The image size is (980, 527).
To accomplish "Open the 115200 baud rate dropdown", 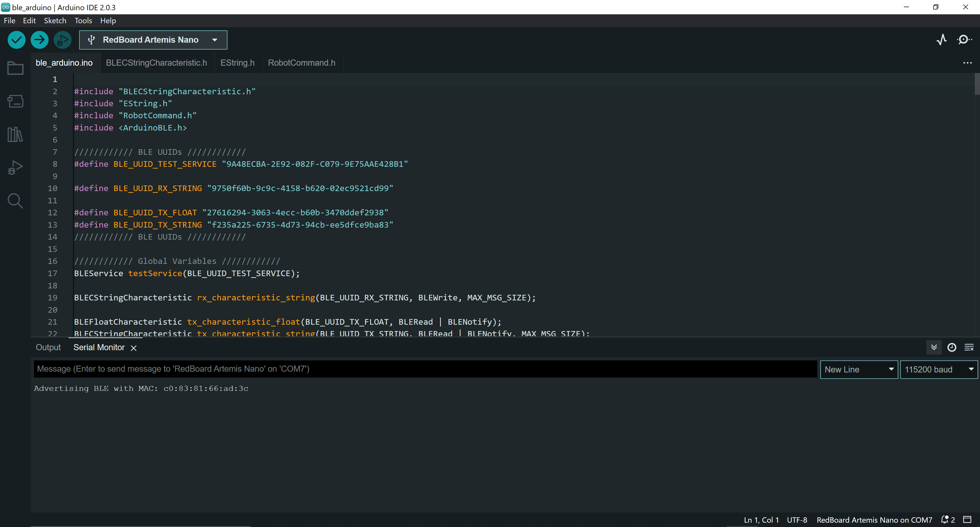I will coord(939,369).
